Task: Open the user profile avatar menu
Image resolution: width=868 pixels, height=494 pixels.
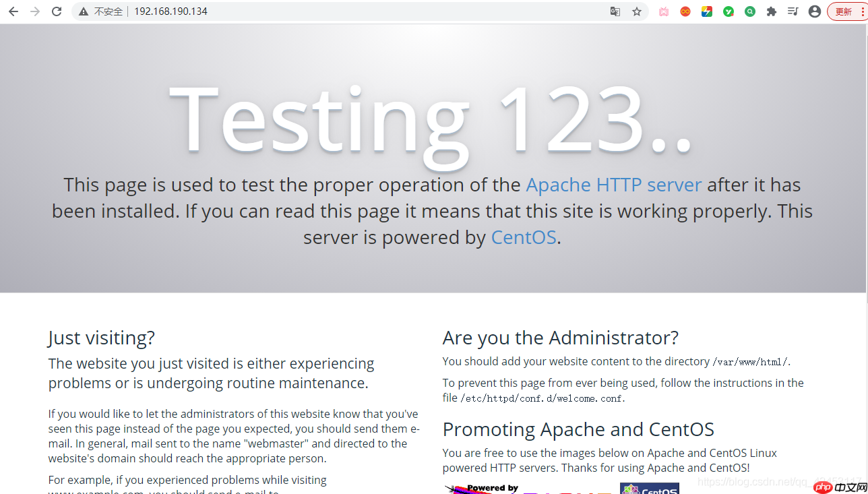Action: tap(815, 11)
